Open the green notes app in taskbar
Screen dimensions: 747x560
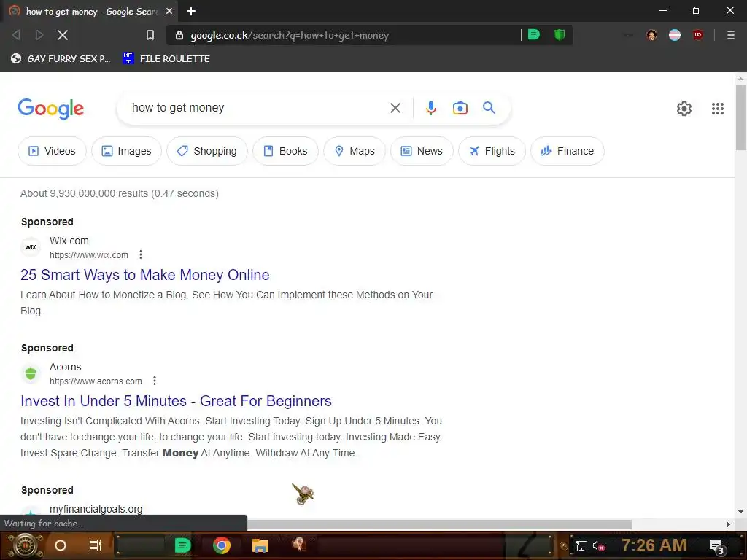pos(182,545)
